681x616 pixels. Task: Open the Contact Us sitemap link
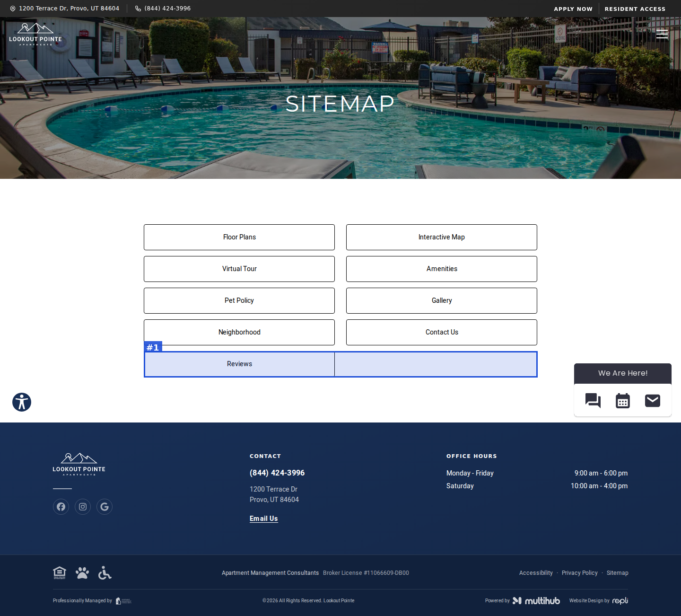click(x=442, y=332)
